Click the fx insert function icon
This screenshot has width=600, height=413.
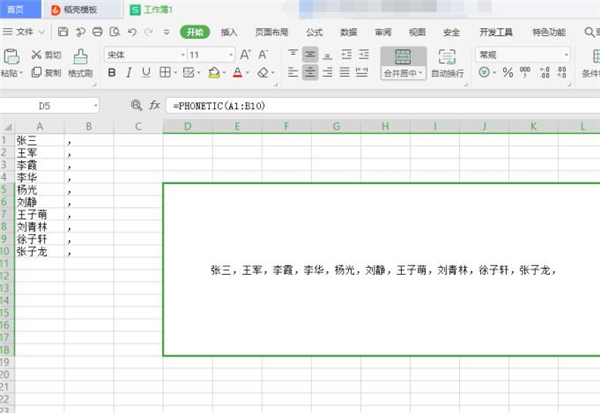pyautogui.click(x=154, y=105)
